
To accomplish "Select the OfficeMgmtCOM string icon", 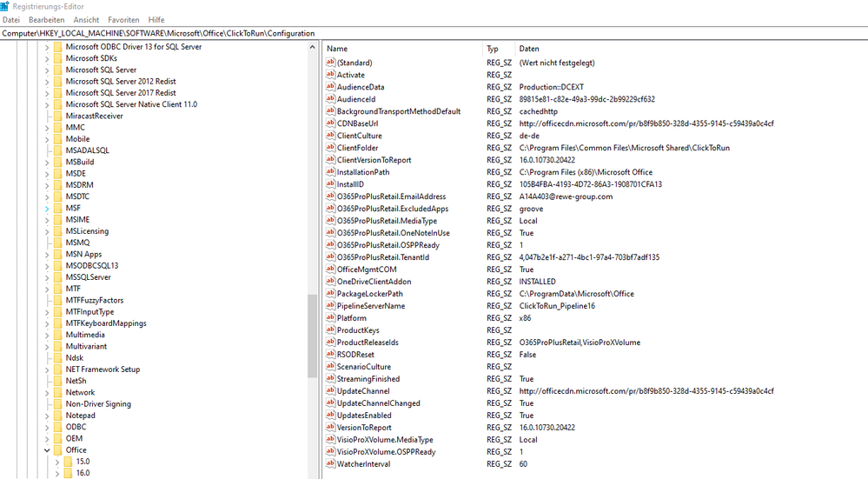I will (330, 269).
